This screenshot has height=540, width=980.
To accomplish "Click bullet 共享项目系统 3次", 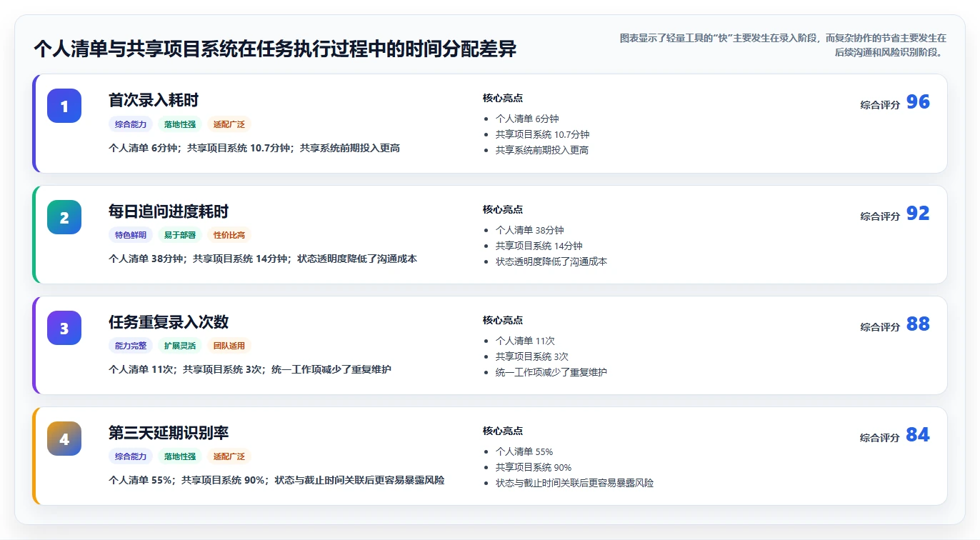I will [532, 357].
